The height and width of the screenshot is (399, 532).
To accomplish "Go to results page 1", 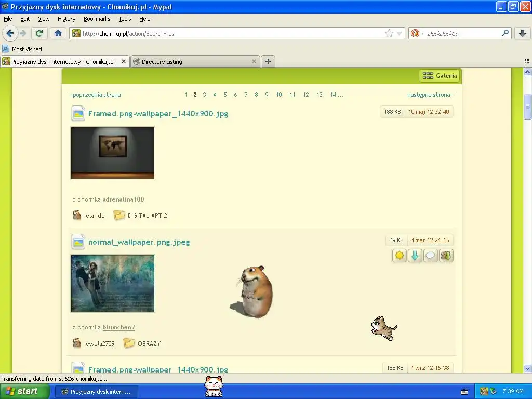I will coord(185,95).
